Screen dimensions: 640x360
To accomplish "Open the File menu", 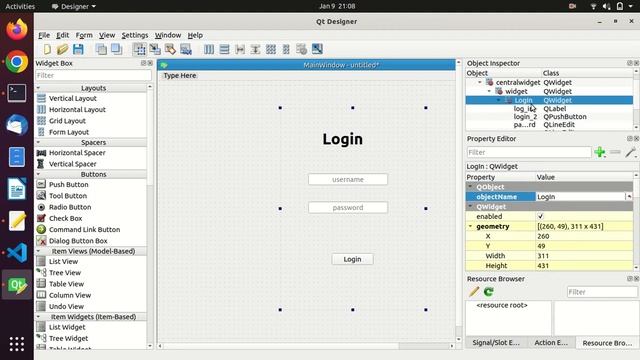I will (x=44, y=35).
